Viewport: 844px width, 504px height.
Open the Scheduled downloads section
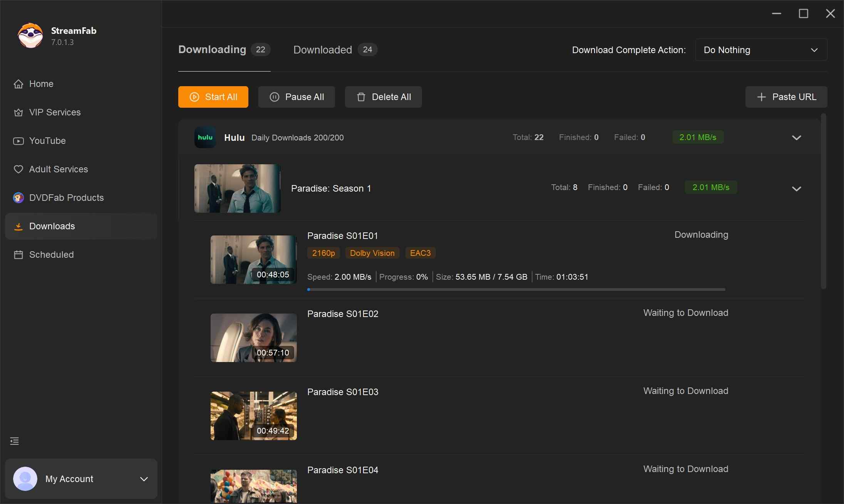click(x=51, y=255)
